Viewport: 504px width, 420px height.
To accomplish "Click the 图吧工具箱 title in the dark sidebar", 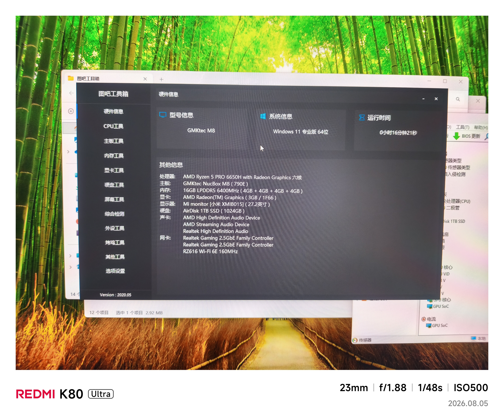I will tap(113, 94).
